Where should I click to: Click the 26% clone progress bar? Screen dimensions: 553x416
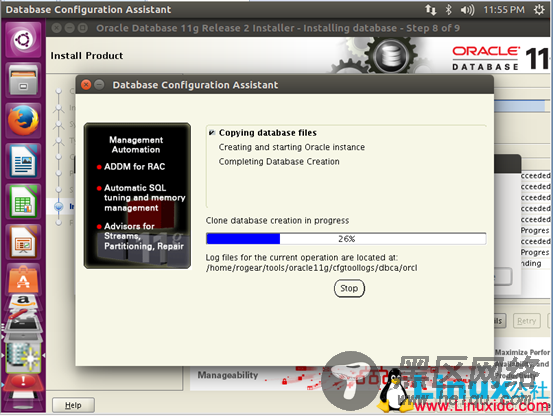coord(346,239)
